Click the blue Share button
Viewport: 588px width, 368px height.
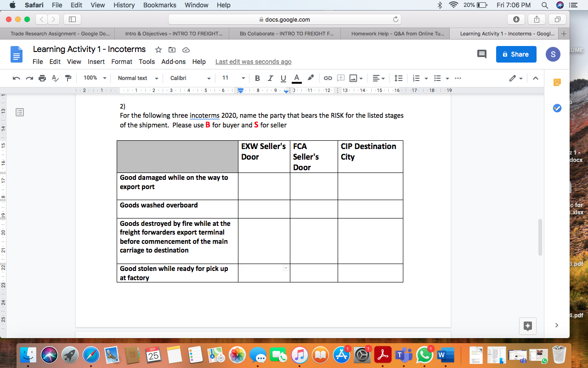point(516,54)
